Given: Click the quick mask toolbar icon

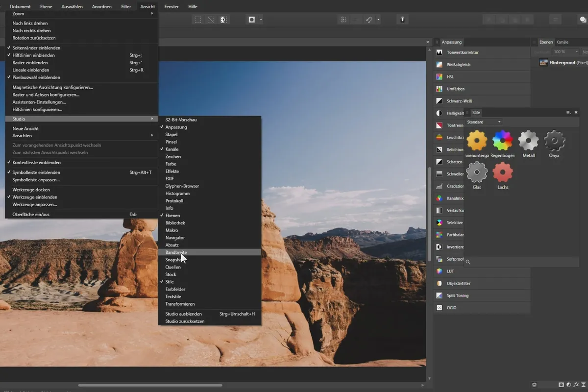Looking at the screenshot, I should 252,20.
